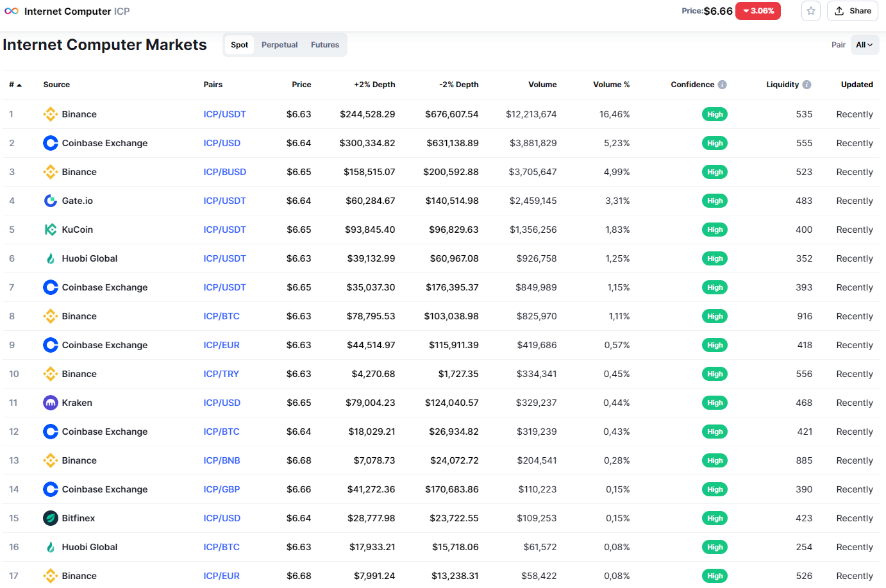Click the sort arrow beside the # header

(x=19, y=85)
